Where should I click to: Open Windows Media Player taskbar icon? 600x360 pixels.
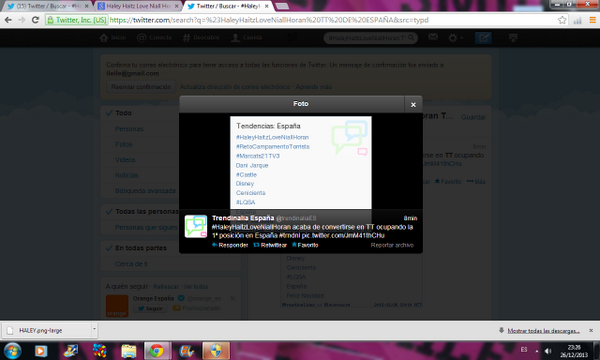41,351
